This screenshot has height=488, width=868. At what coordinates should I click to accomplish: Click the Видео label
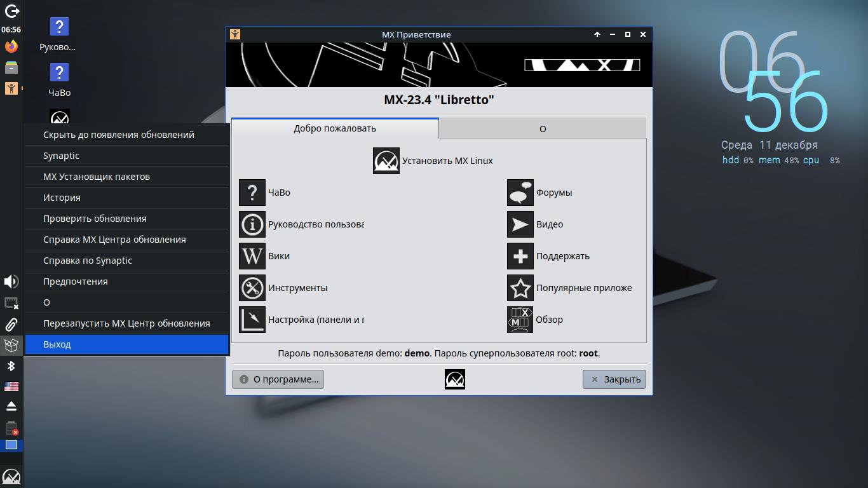point(550,224)
